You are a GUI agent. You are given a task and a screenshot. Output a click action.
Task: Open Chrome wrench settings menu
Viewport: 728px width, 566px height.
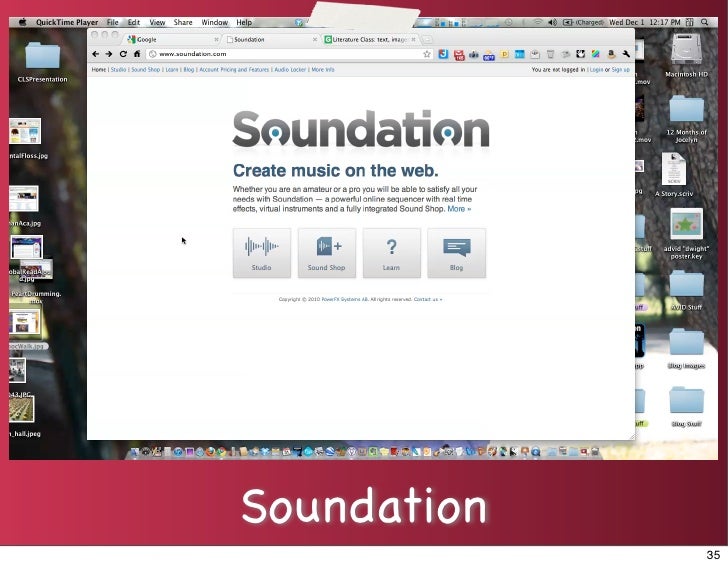coord(626,54)
